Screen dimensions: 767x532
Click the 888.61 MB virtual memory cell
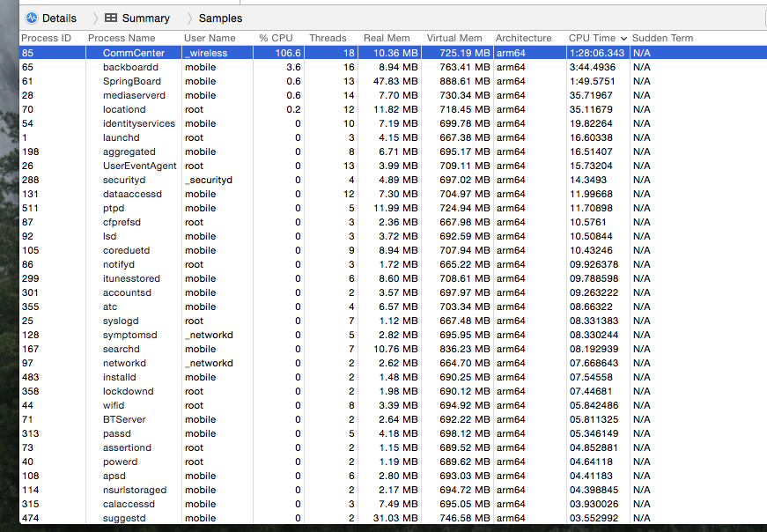[464, 81]
